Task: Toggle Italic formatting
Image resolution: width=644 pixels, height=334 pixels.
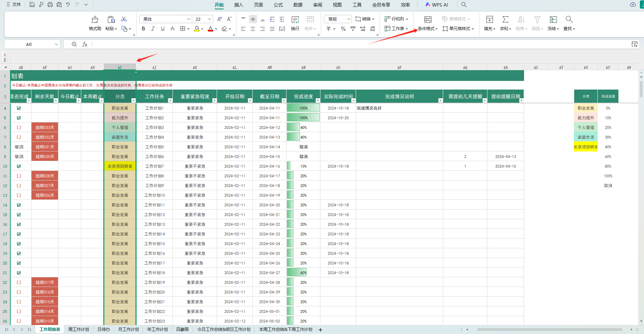Action: click(153, 29)
